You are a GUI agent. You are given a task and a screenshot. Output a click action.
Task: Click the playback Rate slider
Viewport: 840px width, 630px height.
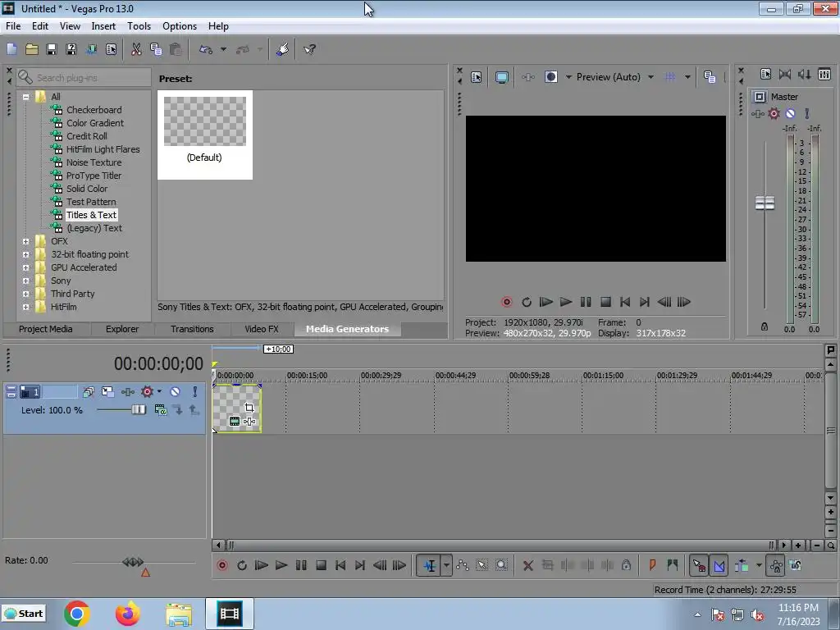tap(133, 562)
